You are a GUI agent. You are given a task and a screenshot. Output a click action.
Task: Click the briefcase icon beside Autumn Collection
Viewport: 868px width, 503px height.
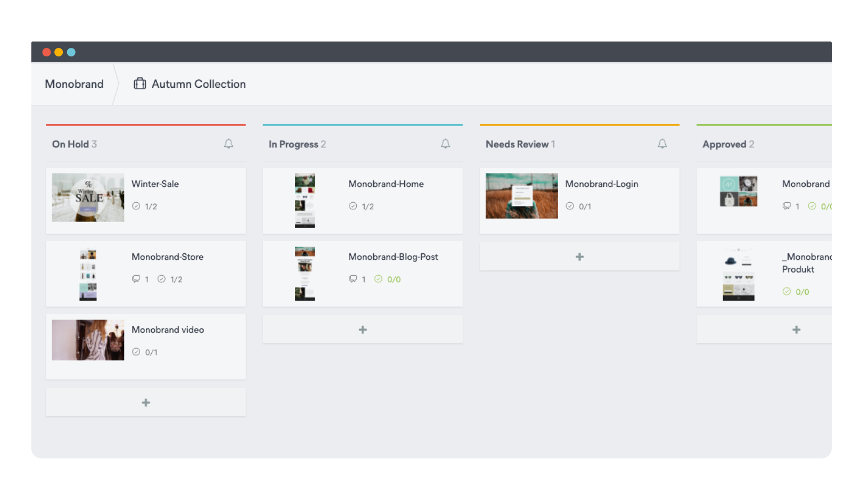[140, 84]
